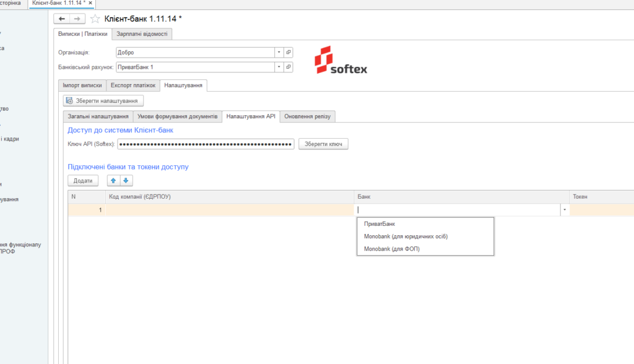Open the Організація record link icon
Viewport: 634px width, 364px height.
tap(289, 52)
